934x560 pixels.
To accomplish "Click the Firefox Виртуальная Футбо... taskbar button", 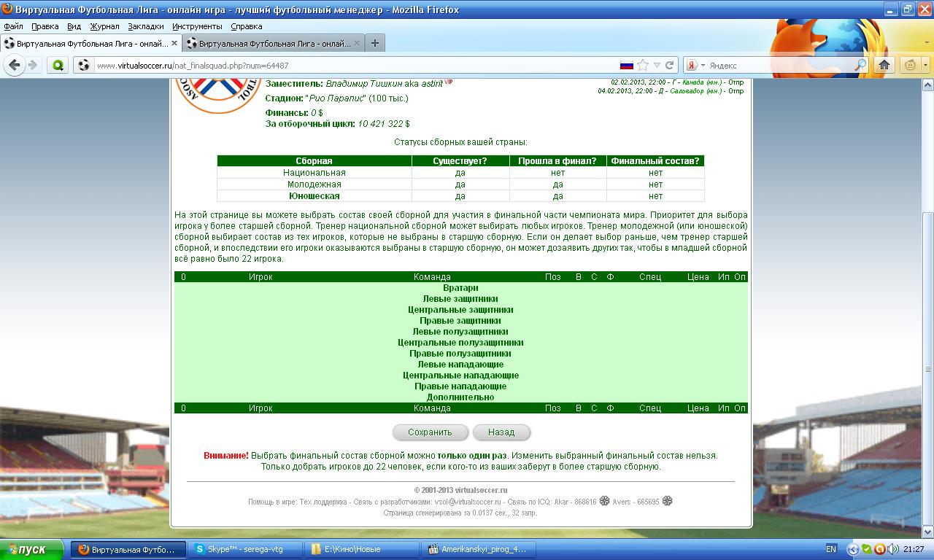I will click(128, 549).
